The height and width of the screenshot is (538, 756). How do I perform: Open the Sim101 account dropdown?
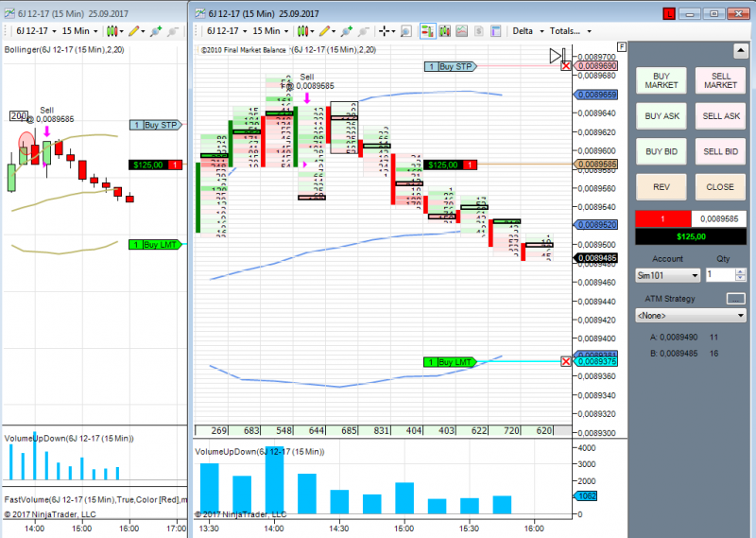(x=668, y=275)
